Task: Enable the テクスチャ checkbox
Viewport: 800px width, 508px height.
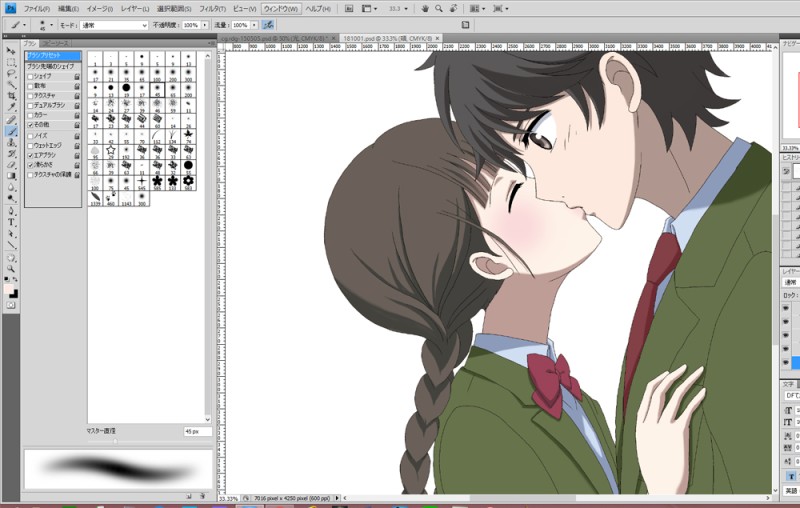Action: click(30, 96)
